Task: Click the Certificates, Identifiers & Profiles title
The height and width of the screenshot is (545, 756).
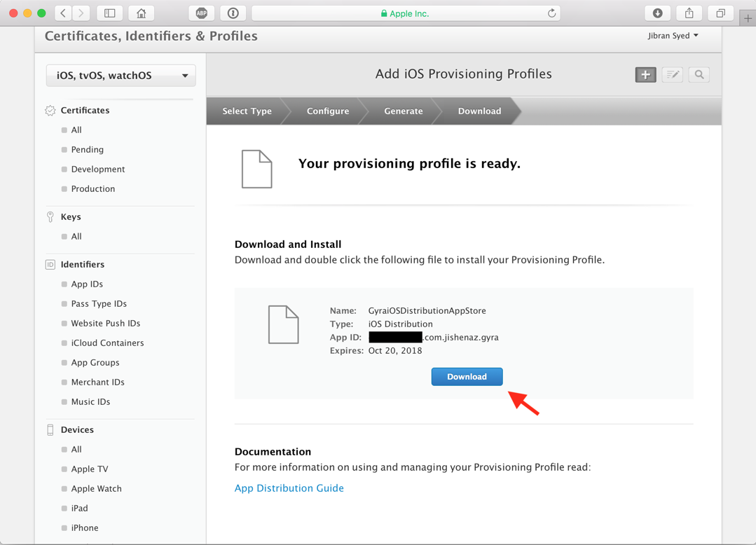Action: tap(151, 36)
